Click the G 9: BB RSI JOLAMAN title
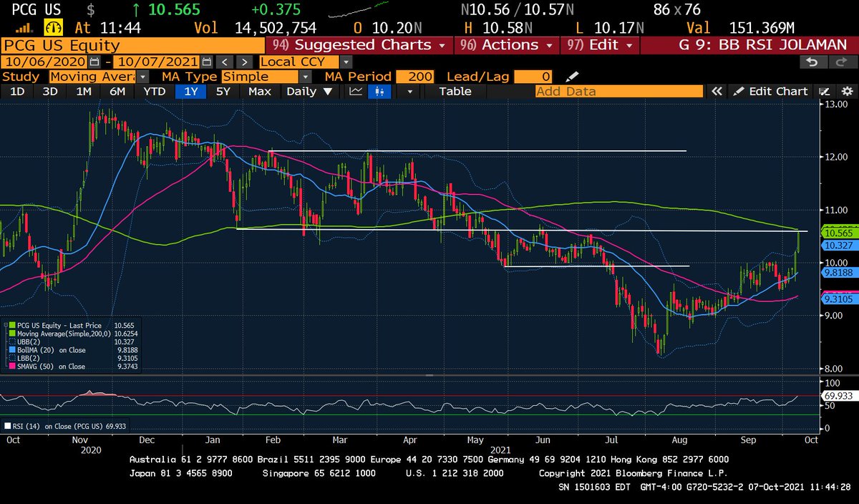Viewport: 859px width, 504px height. pos(765,44)
